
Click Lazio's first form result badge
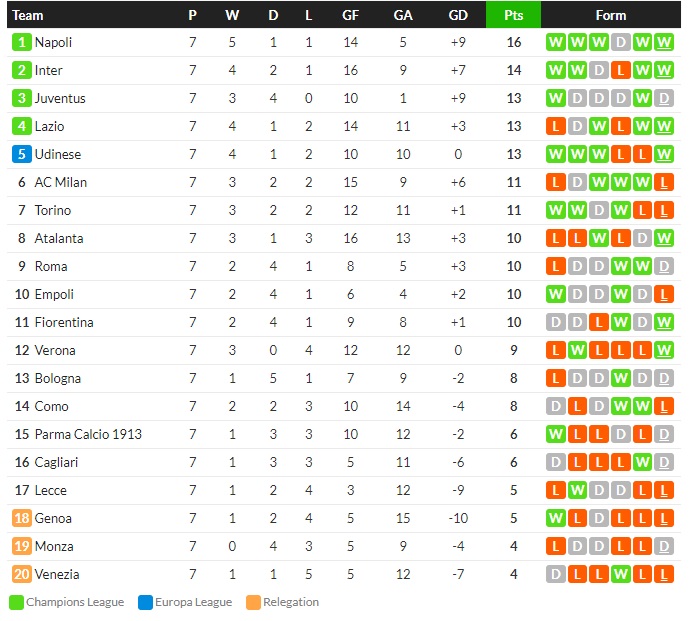coord(555,126)
